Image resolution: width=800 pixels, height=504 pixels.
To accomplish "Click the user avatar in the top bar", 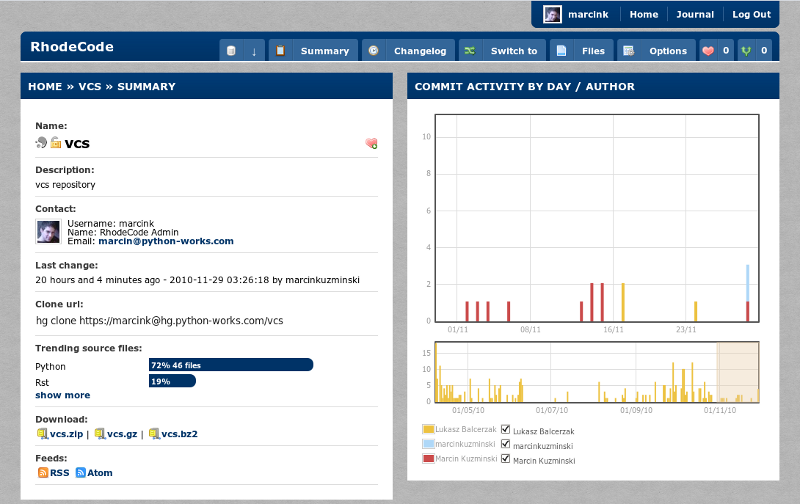I will coord(552,14).
